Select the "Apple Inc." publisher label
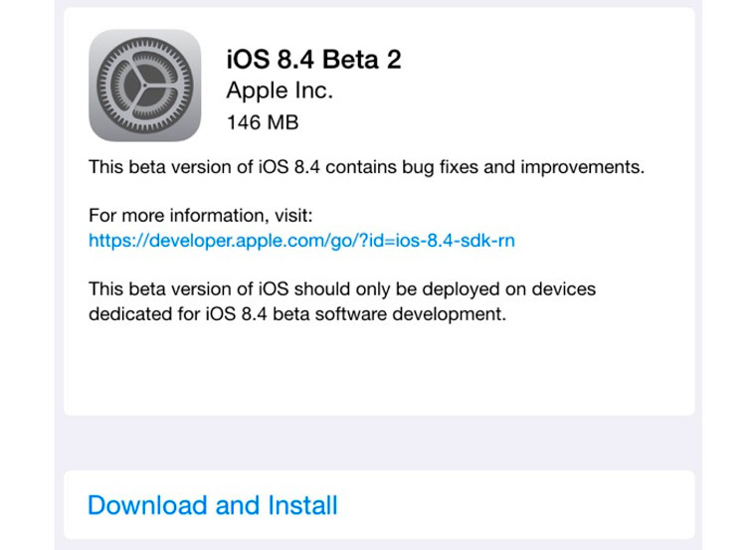 (x=280, y=91)
